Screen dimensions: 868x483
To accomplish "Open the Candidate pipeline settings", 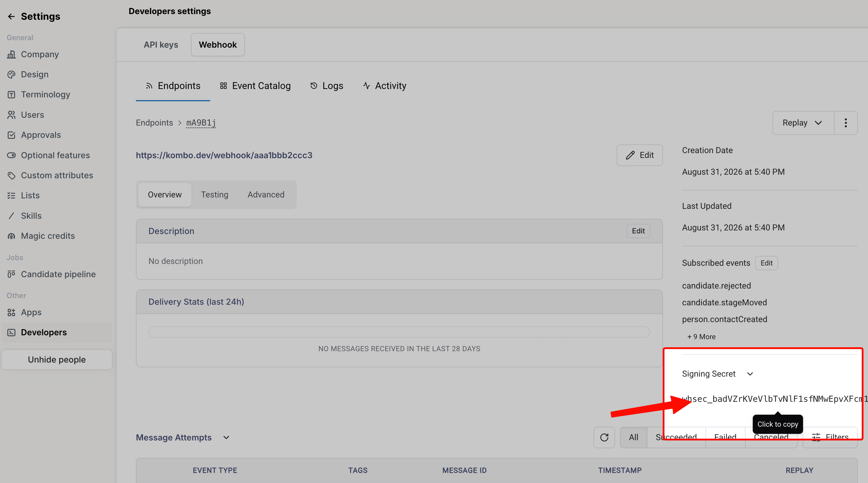I will (x=58, y=274).
